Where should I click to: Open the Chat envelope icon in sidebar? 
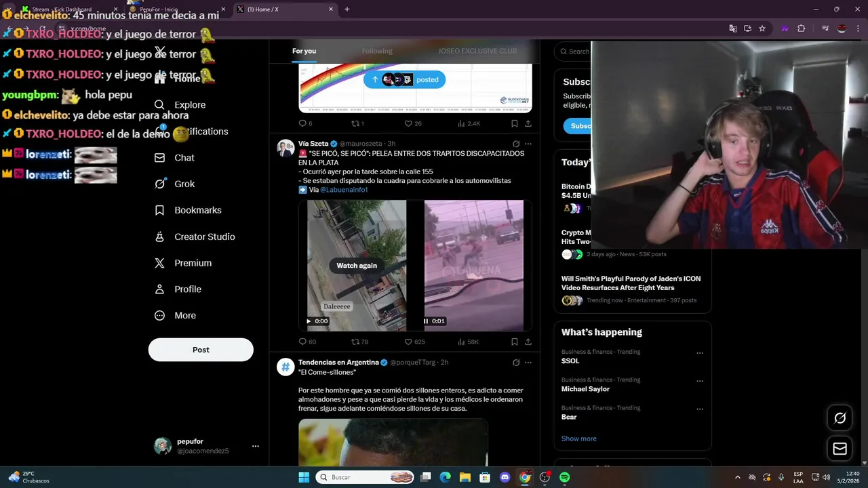pyautogui.click(x=159, y=158)
